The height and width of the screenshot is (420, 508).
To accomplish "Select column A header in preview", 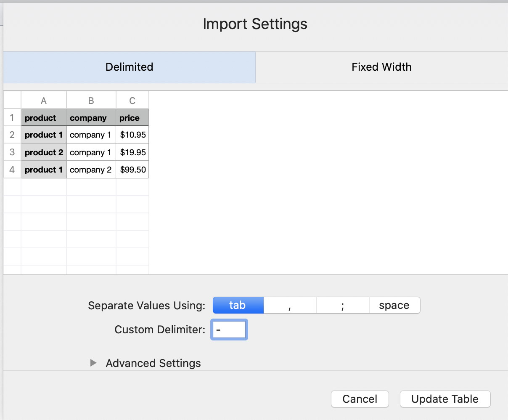I will coord(44,101).
